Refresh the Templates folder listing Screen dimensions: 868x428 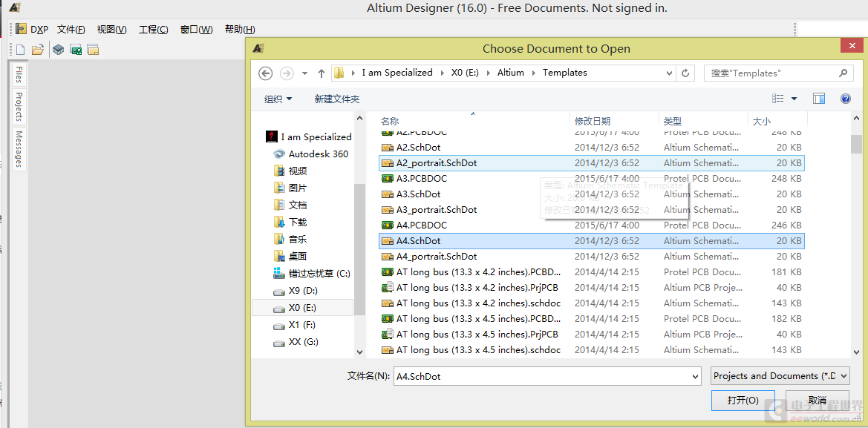(685, 73)
